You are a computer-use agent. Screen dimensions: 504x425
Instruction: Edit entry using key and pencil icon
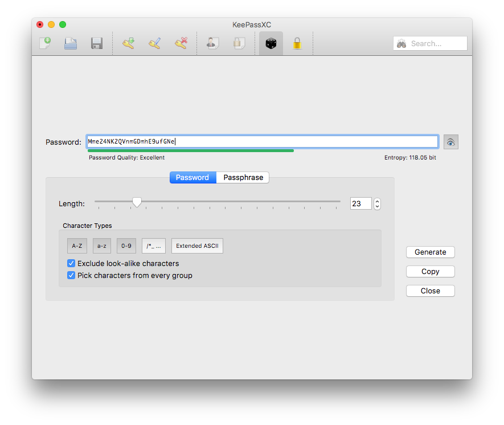(x=154, y=43)
